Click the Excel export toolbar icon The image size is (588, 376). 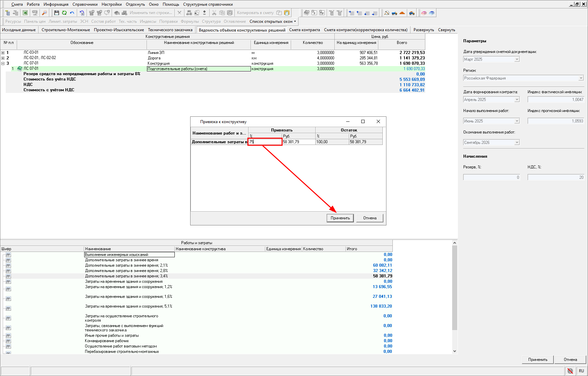[x=25, y=13]
